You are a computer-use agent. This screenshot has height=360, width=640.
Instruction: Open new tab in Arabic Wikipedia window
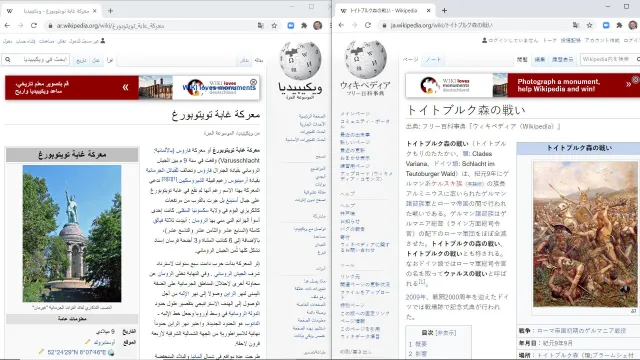(x=111, y=11)
